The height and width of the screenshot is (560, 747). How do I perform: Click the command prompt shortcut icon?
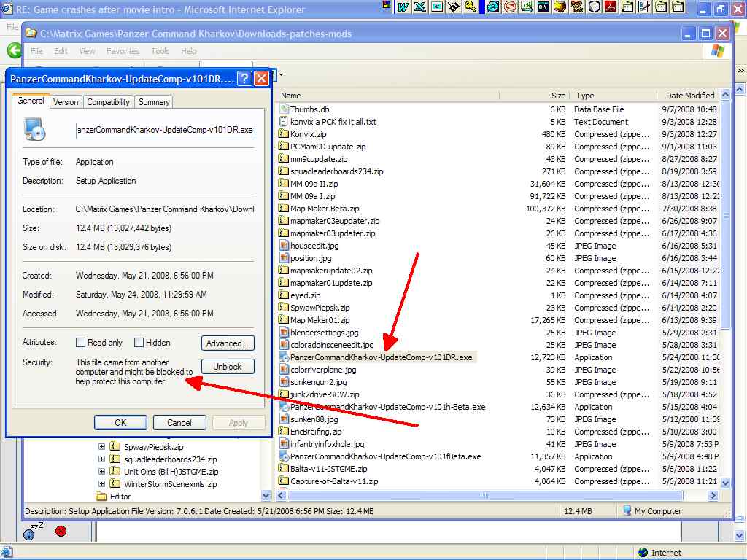543,7
